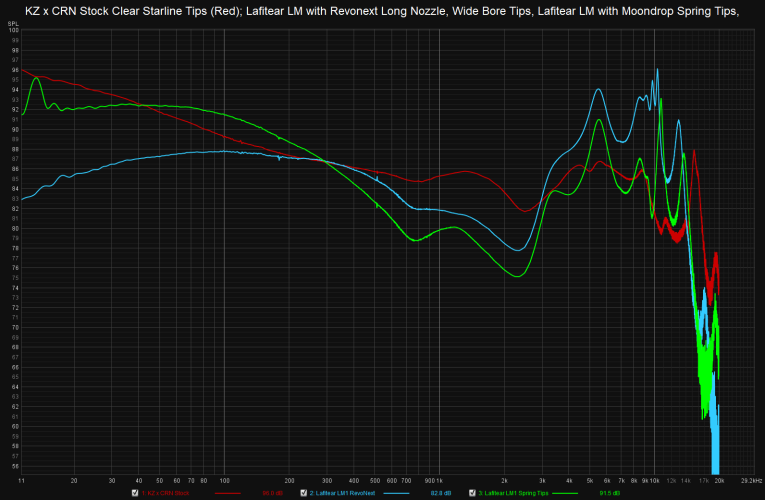
Task: Click the 11 frequency axis label
Action: (21, 480)
